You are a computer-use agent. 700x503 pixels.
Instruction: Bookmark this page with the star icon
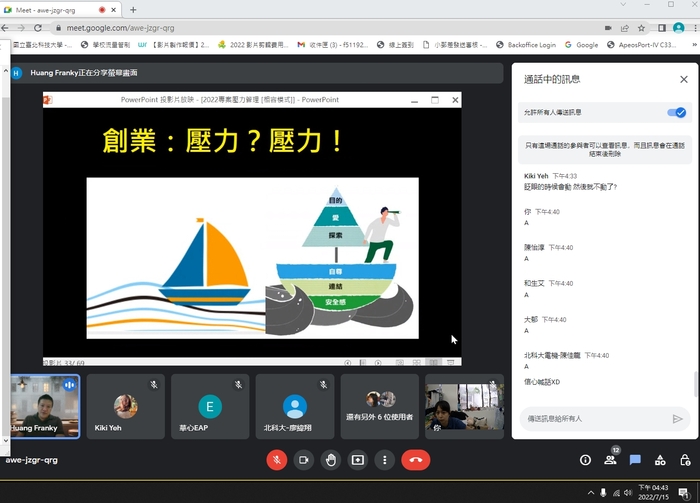[x=642, y=28]
